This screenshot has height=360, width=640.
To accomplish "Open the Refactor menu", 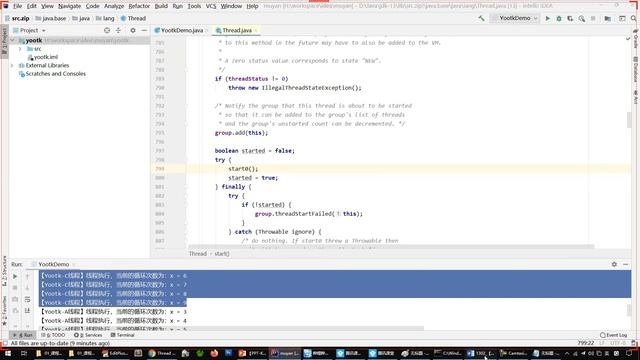I will click(139, 6).
